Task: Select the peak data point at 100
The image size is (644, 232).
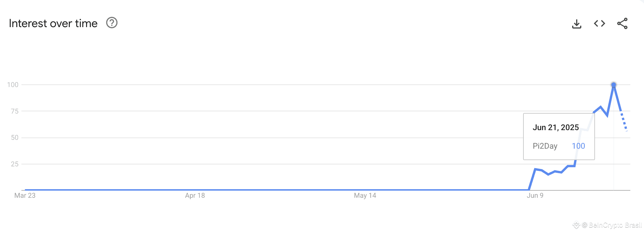Action: [613, 85]
